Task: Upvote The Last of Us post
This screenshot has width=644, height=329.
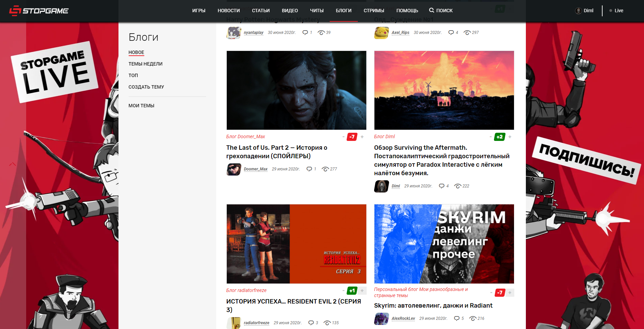Action: pyautogui.click(x=362, y=137)
